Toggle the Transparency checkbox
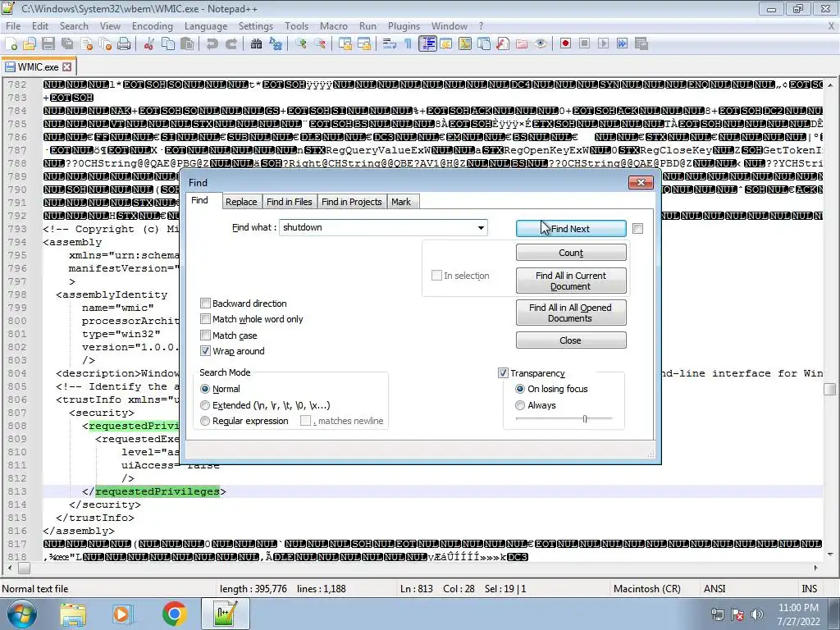Screen dimensions: 840x630 coord(503,373)
